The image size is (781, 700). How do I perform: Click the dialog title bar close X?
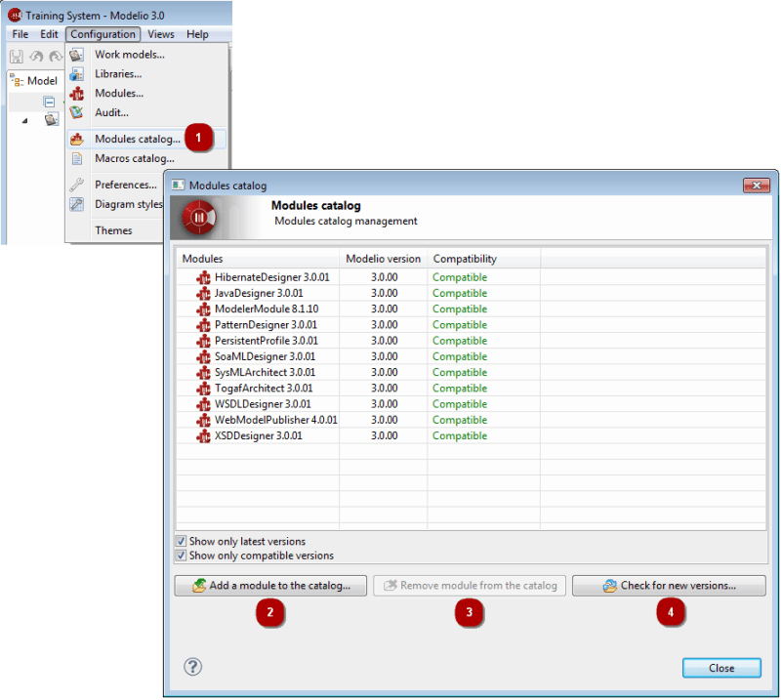[757, 185]
